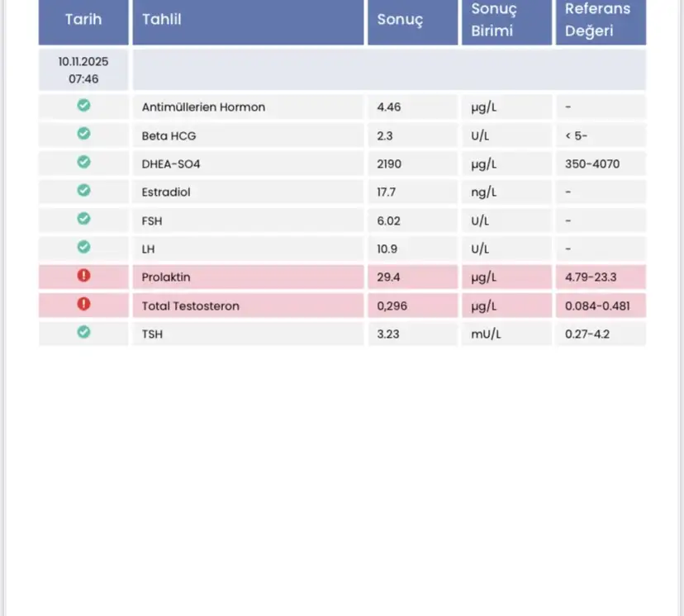Click the green check icon beside FSH
684x616 pixels.
[x=83, y=219]
